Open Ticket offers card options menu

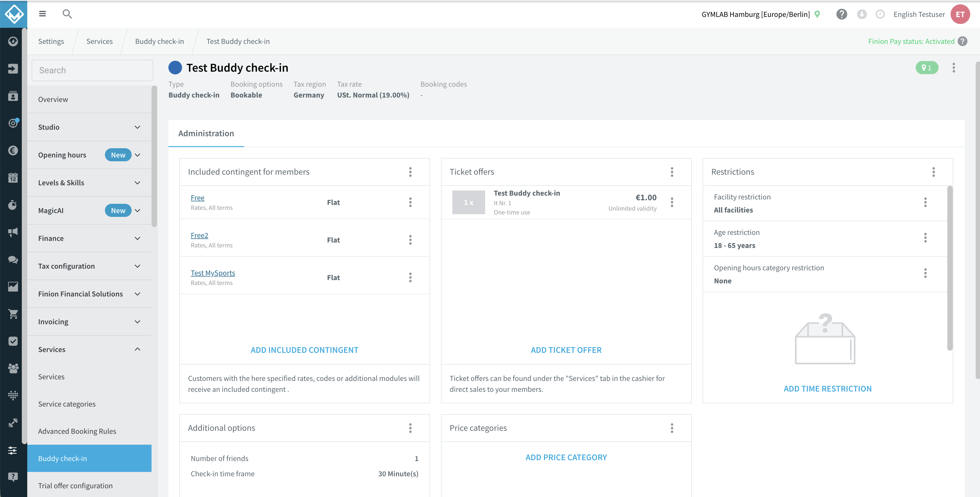pos(672,172)
